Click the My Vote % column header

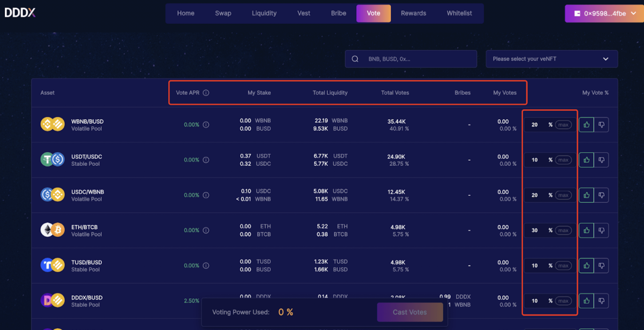pos(595,93)
